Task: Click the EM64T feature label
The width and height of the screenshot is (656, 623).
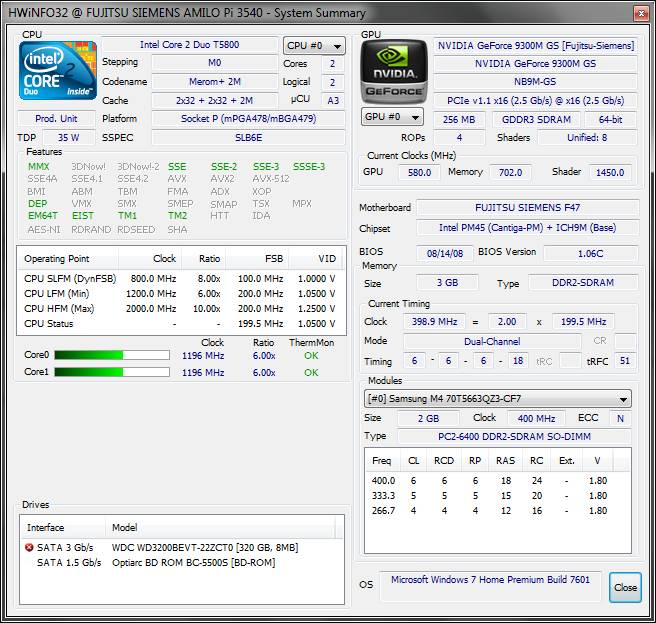Action: click(43, 216)
